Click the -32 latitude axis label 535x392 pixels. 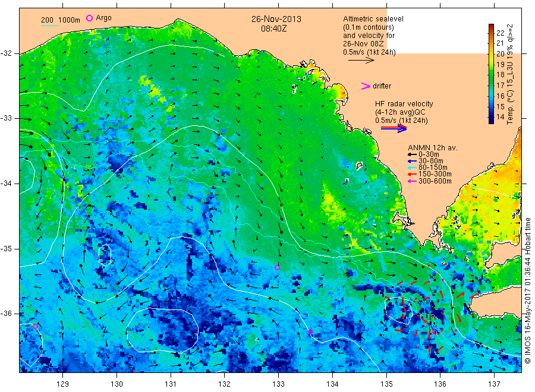tap(7, 53)
